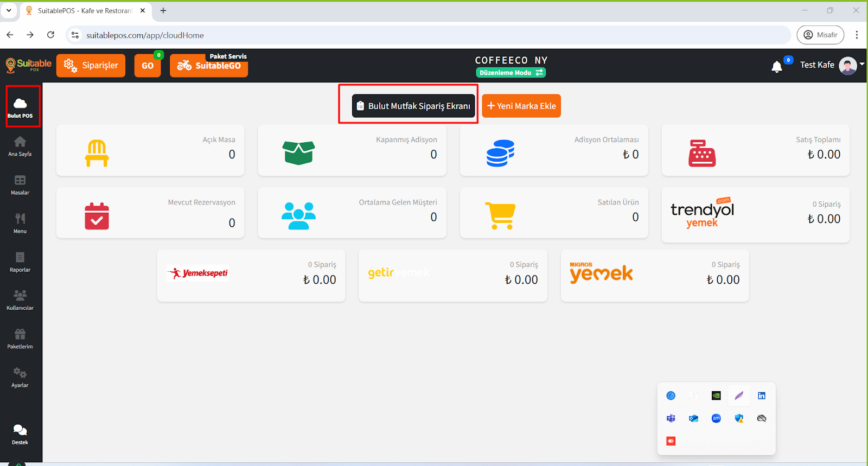Viewport: 868px width, 466px height.
Task: Reload the page
Action: [50, 35]
